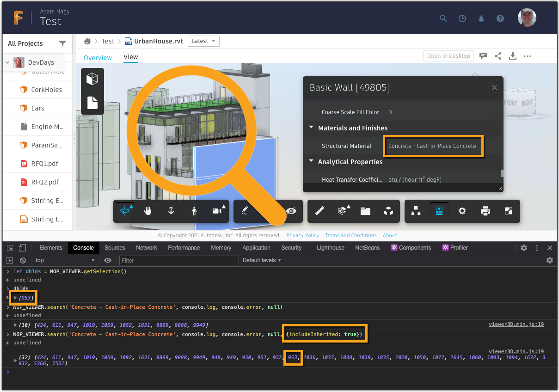Open the help question mark icon

coord(500,18)
